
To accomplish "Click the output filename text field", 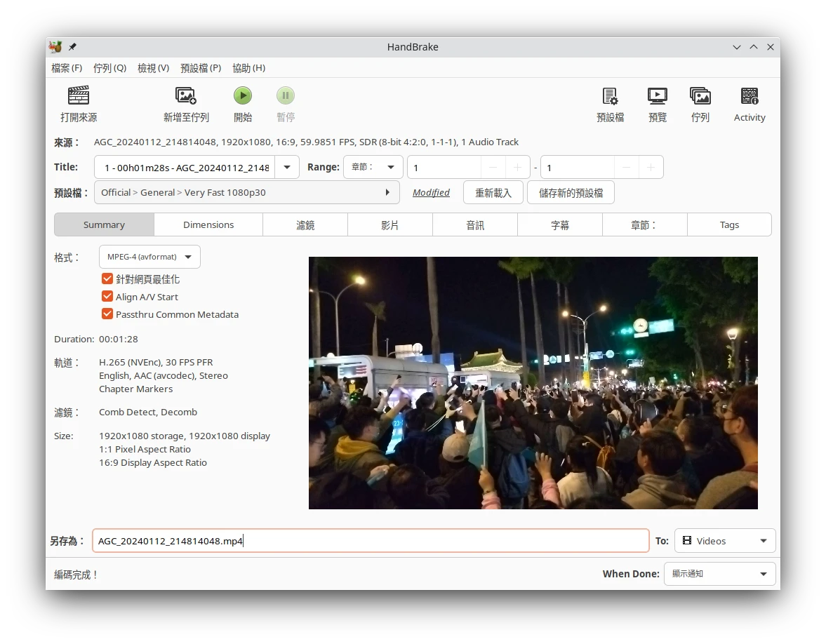I will [371, 541].
